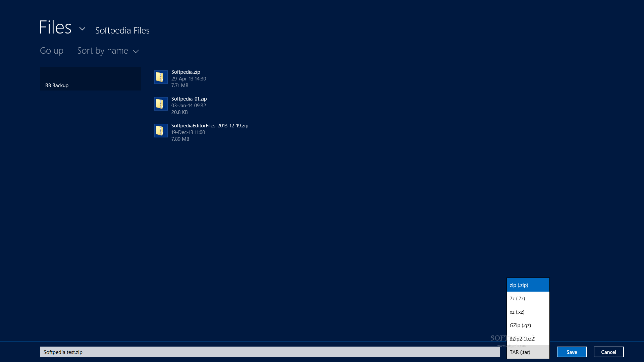Click the Softpedia.zip archive icon
644x362 pixels.
pyautogui.click(x=161, y=77)
